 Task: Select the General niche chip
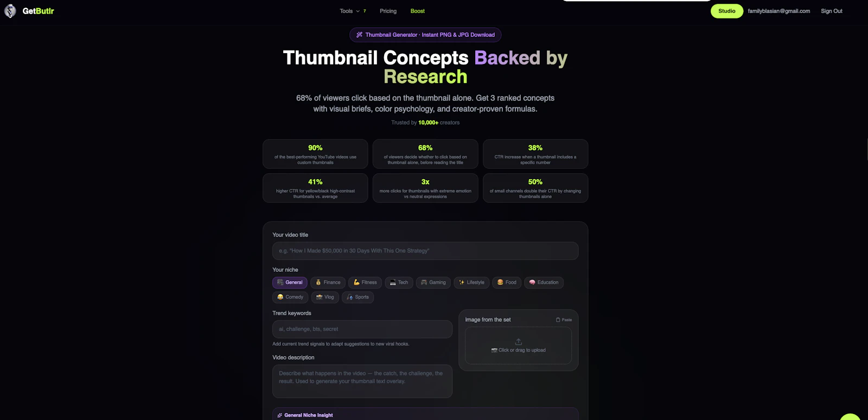coord(290,282)
